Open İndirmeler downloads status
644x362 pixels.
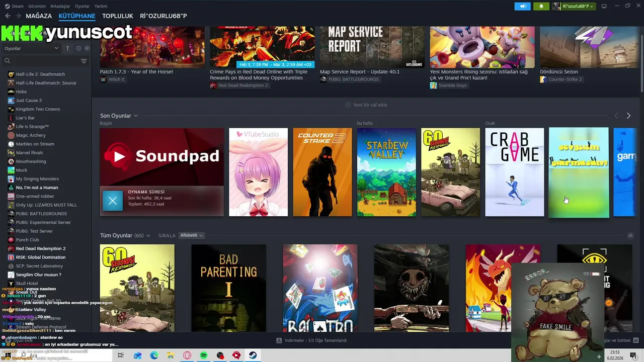[312, 340]
